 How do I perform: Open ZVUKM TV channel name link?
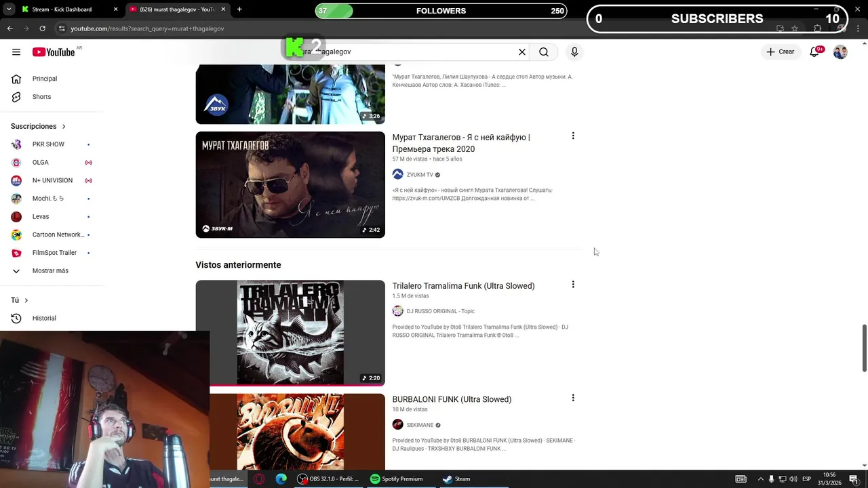tap(420, 175)
